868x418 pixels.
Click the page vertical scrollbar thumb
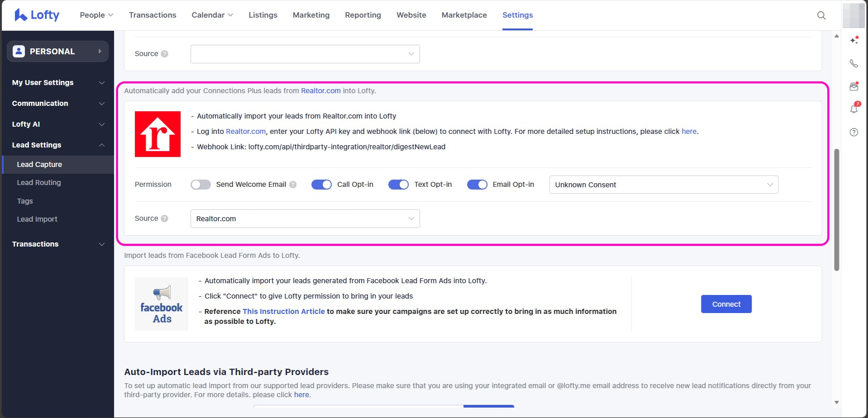click(x=836, y=209)
